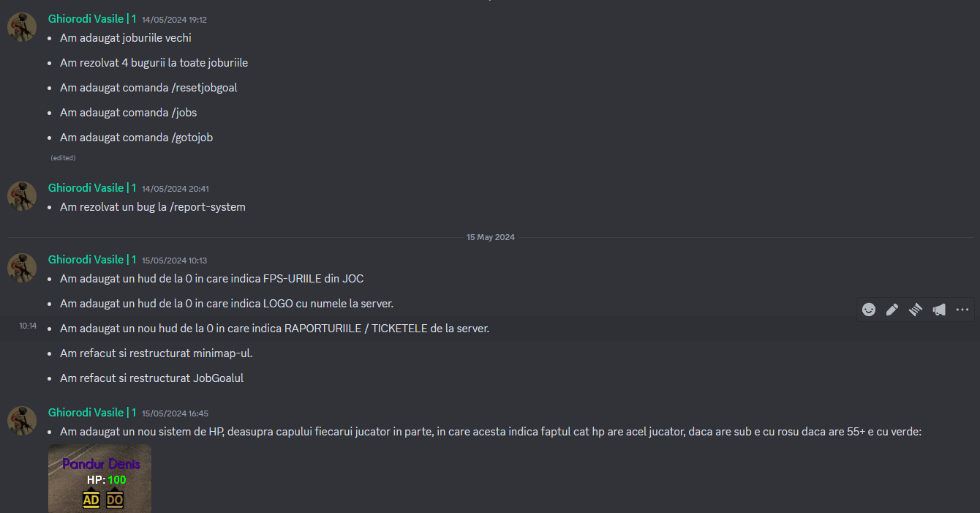Click the pencil icon to edit message
Screen dimensions: 980x513
point(892,310)
